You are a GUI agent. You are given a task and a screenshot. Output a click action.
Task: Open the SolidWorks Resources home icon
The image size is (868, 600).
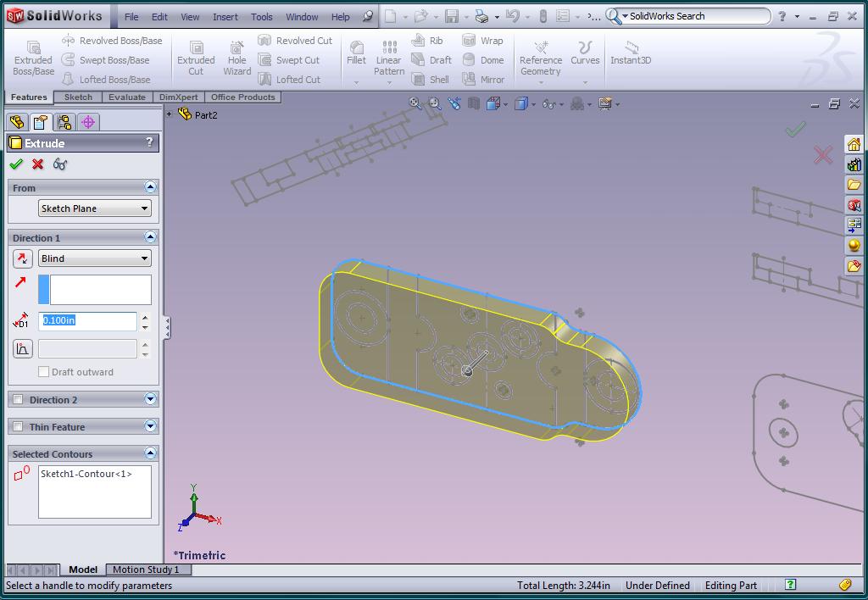coord(854,144)
